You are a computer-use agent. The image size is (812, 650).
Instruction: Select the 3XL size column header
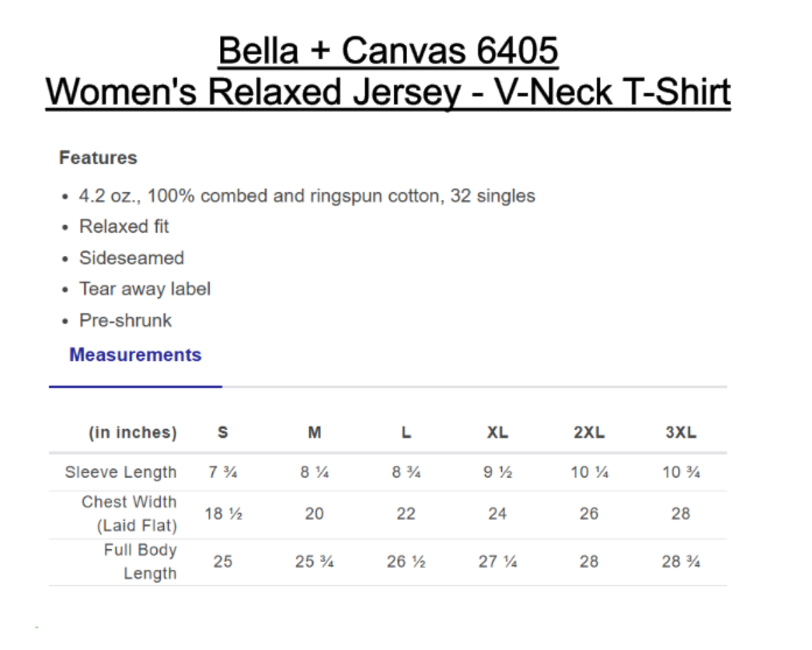pyautogui.click(x=681, y=433)
